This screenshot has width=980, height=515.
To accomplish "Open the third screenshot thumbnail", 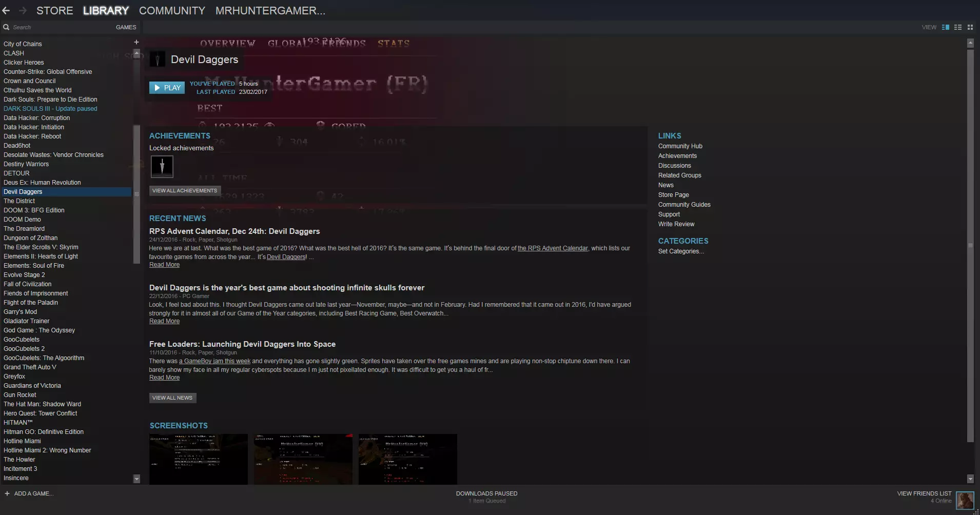I will point(408,459).
